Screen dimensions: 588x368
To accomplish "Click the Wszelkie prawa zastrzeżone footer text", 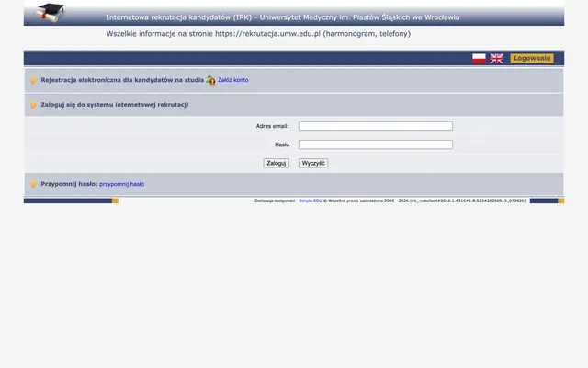I will (x=424, y=201).
